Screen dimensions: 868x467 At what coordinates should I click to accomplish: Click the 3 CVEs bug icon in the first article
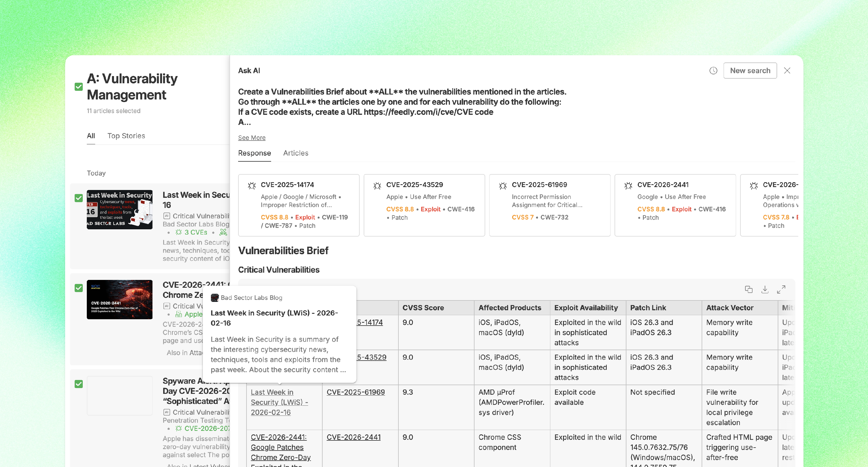[x=179, y=232]
